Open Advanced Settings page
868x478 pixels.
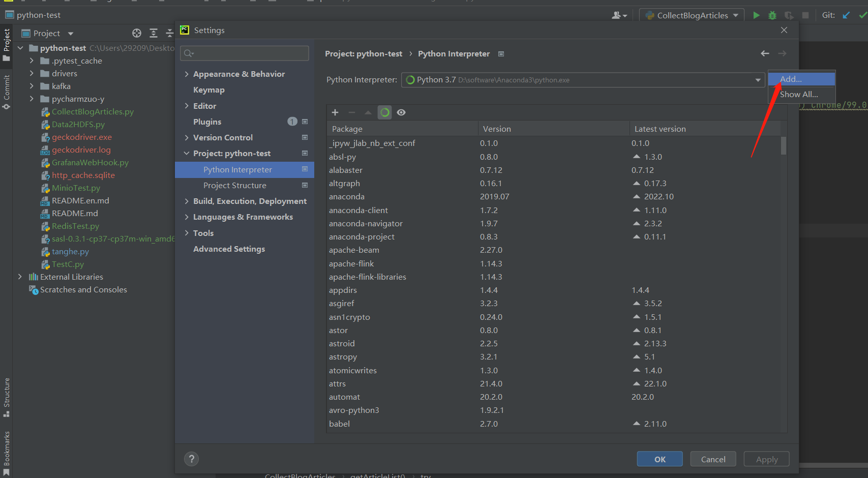[229, 249]
